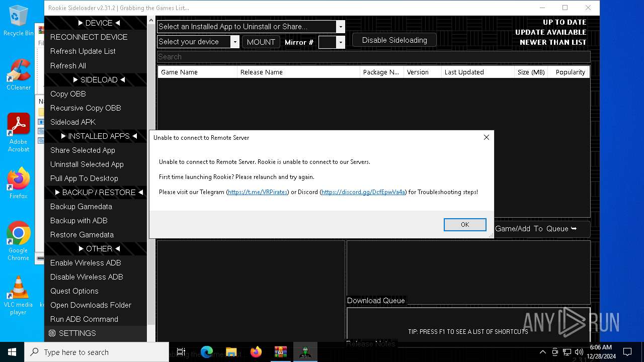The height and width of the screenshot is (362, 644).
Task: Open WinRAR from the taskbar
Action: [281, 352]
